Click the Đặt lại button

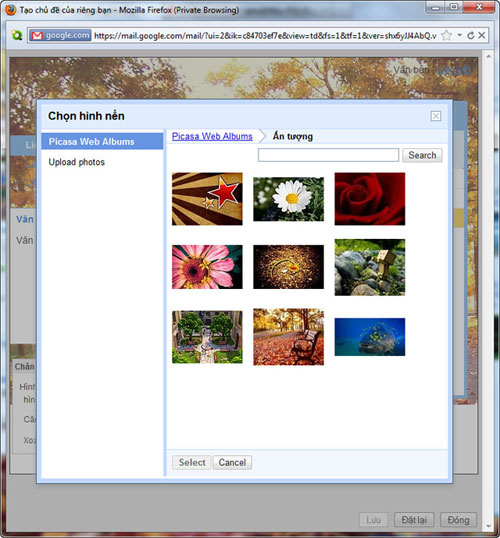414,520
